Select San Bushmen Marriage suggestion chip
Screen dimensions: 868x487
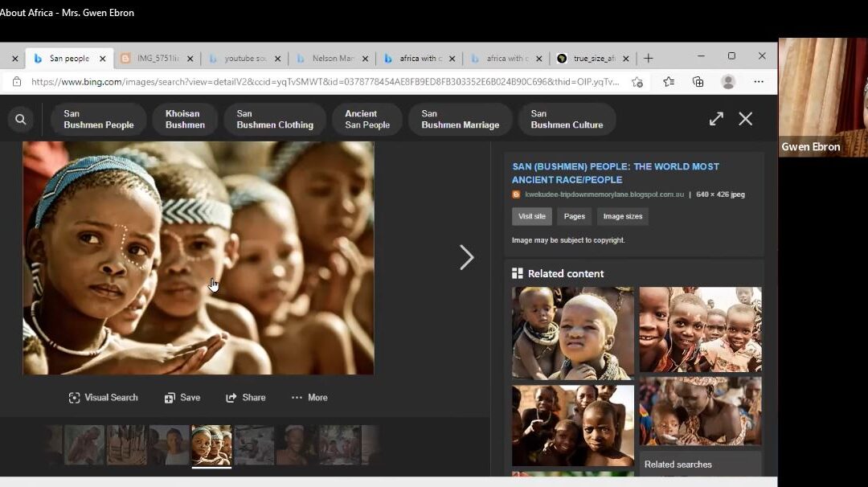tap(460, 119)
